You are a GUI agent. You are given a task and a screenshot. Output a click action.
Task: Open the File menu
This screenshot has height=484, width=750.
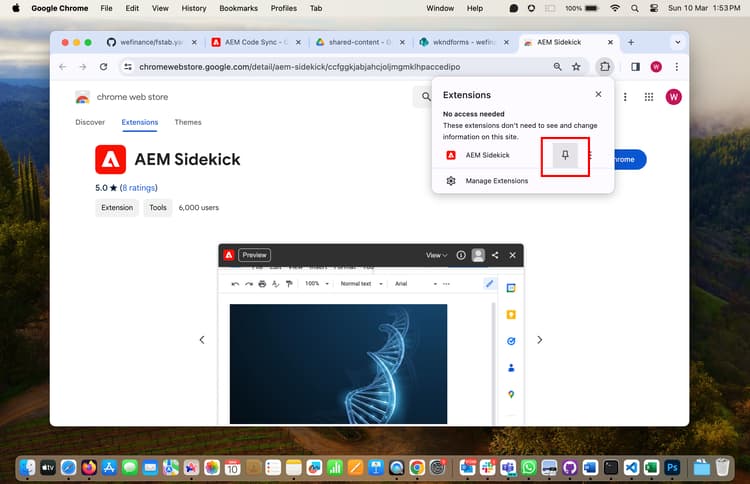tap(106, 8)
